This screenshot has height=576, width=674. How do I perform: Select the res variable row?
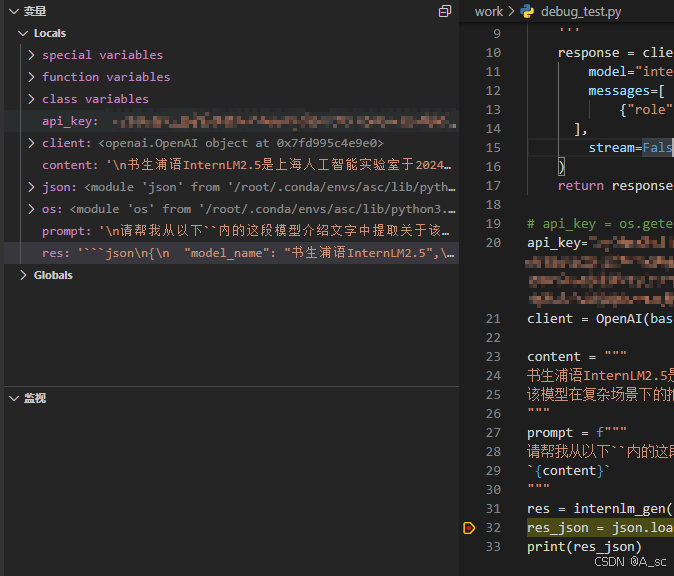(231, 253)
